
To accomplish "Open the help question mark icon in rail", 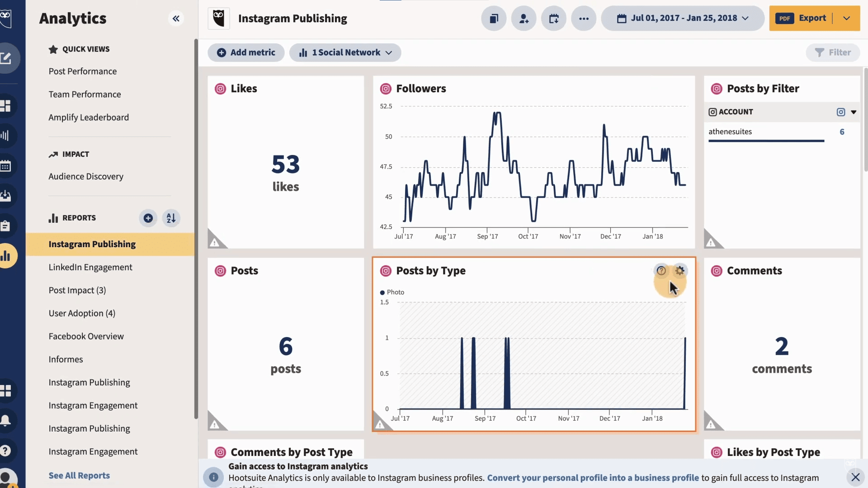I will click(x=5, y=450).
